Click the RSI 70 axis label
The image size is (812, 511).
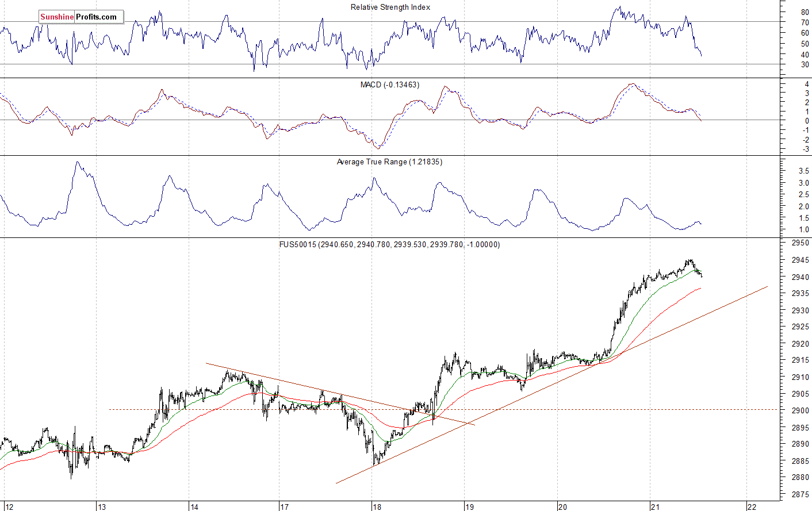click(x=805, y=22)
